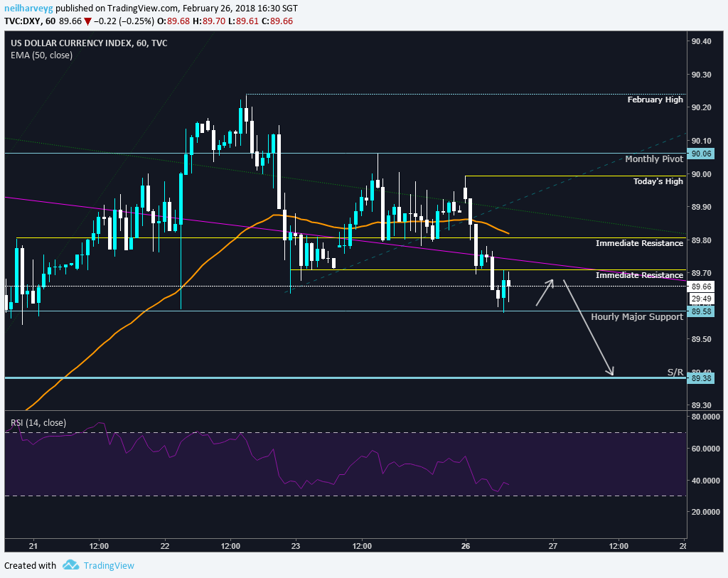
Task: Click the L:89.61 low value
Action: (244, 21)
